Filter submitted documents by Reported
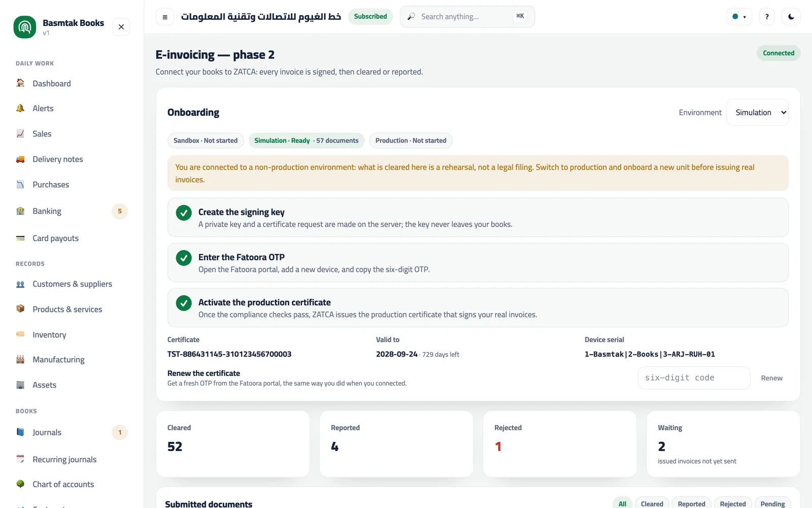 click(x=691, y=503)
